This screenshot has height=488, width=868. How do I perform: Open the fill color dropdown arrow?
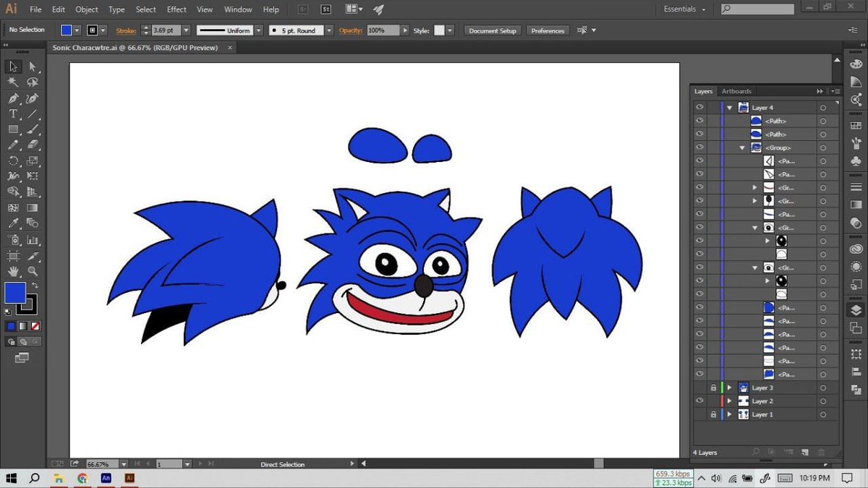(x=77, y=30)
